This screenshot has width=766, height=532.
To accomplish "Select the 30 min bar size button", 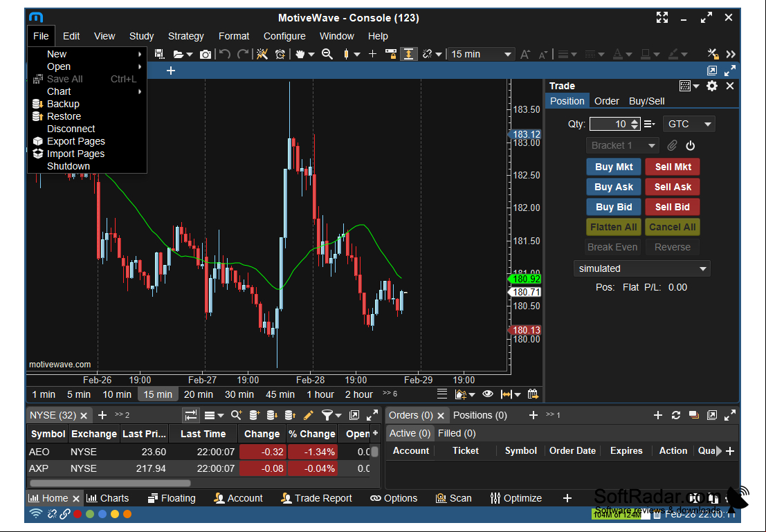I will 239,394.
